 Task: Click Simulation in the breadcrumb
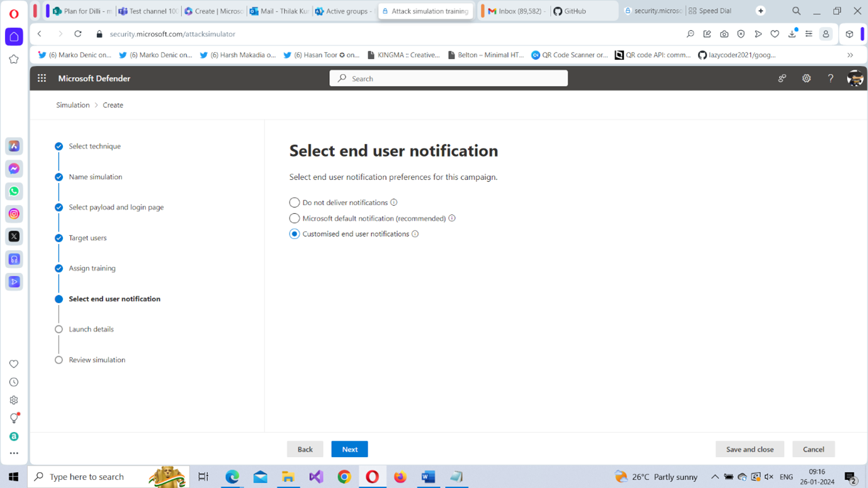click(73, 105)
